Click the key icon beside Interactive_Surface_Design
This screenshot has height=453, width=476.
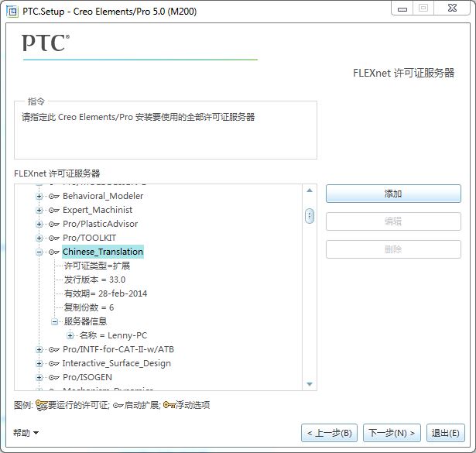point(53,363)
